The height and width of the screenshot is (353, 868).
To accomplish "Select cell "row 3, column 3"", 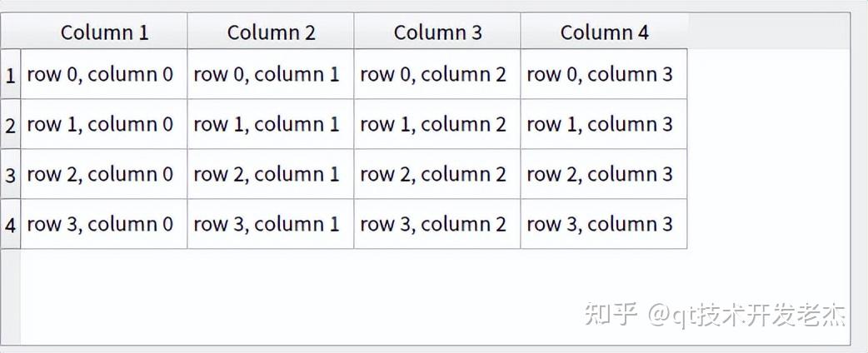I will pyautogui.click(x=604, y=224).
